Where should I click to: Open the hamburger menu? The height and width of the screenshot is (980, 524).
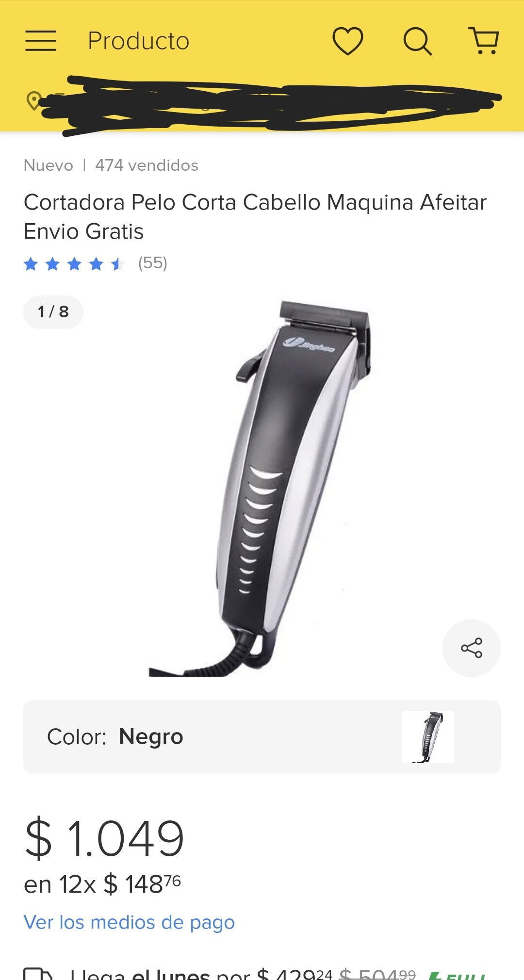[41, 41]
